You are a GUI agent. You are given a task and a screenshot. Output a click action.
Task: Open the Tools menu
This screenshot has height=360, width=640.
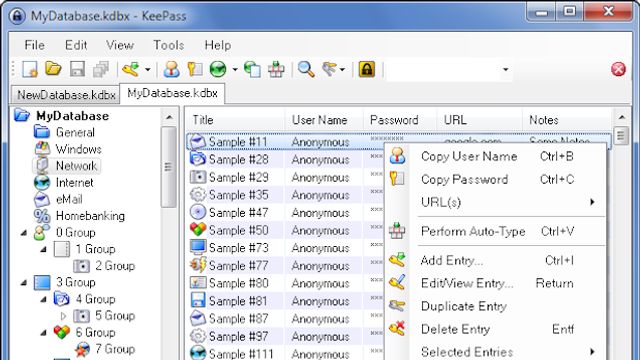[x=169, y=45]
